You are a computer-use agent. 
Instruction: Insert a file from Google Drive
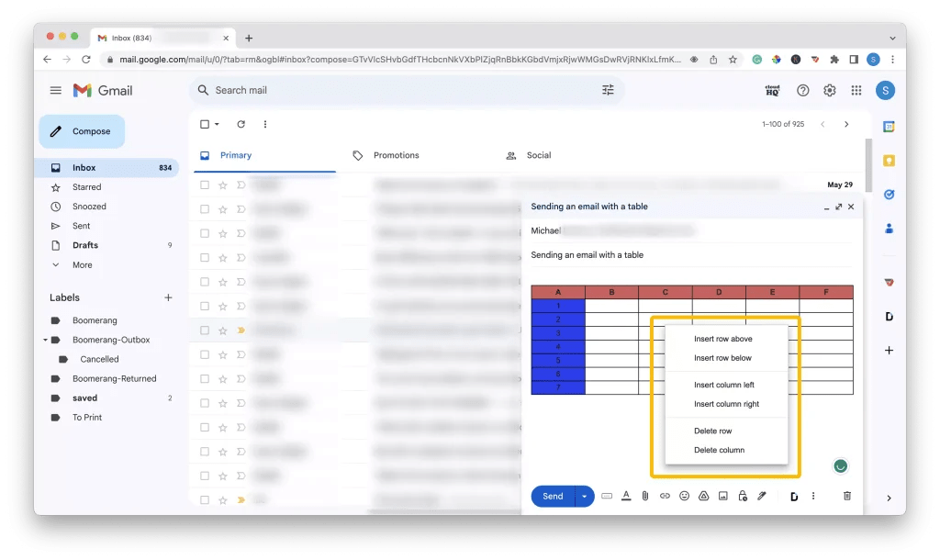point(703,496)
